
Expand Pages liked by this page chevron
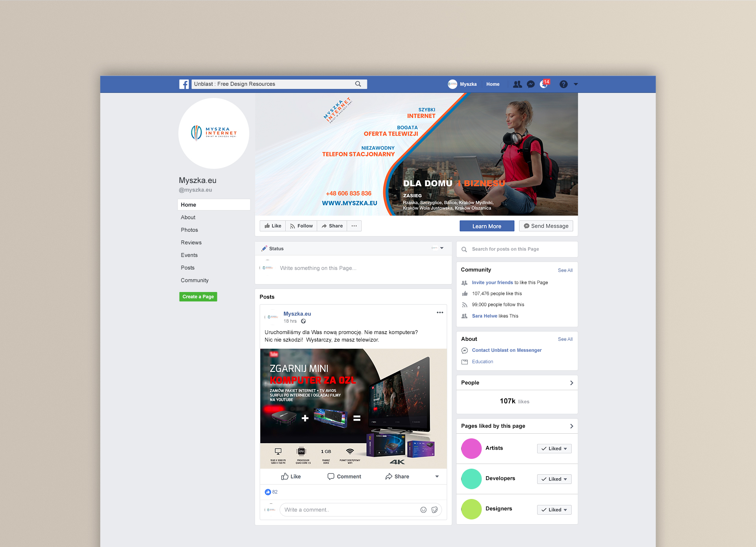(572, 426)
